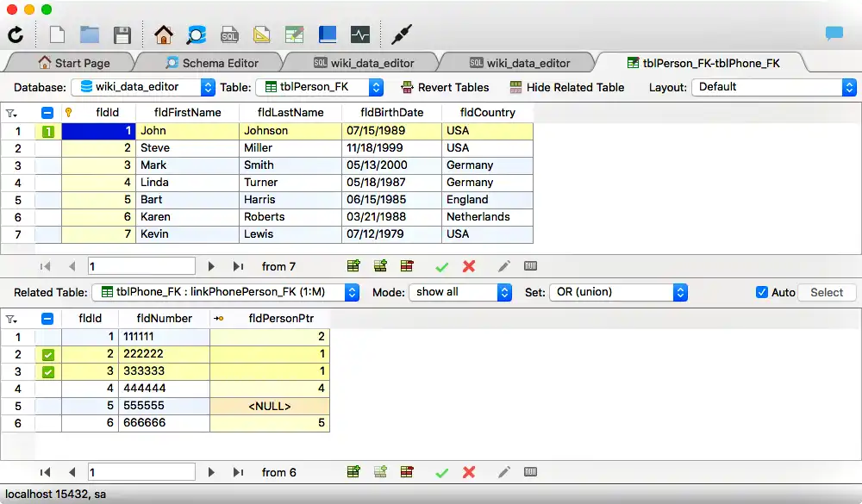The width and height of the screenshot is (862, 504).
Task: Click the phone table record number field
Action: click(x=141, y=471)
